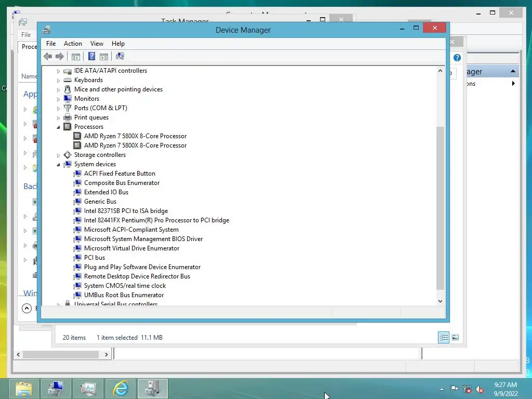Collapse the Processors node
Screen dimensions: 532x399
58,127
